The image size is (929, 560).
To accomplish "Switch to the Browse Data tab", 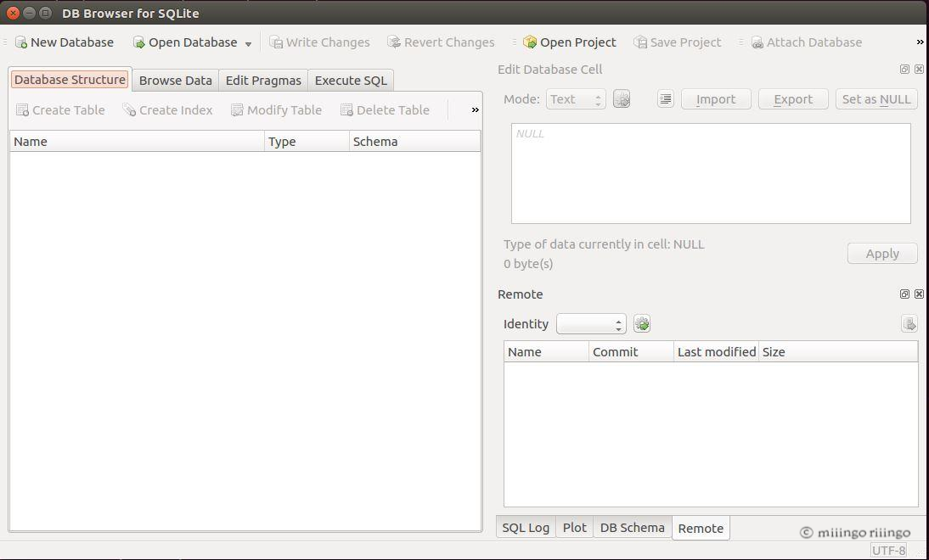I will [176, 81].
